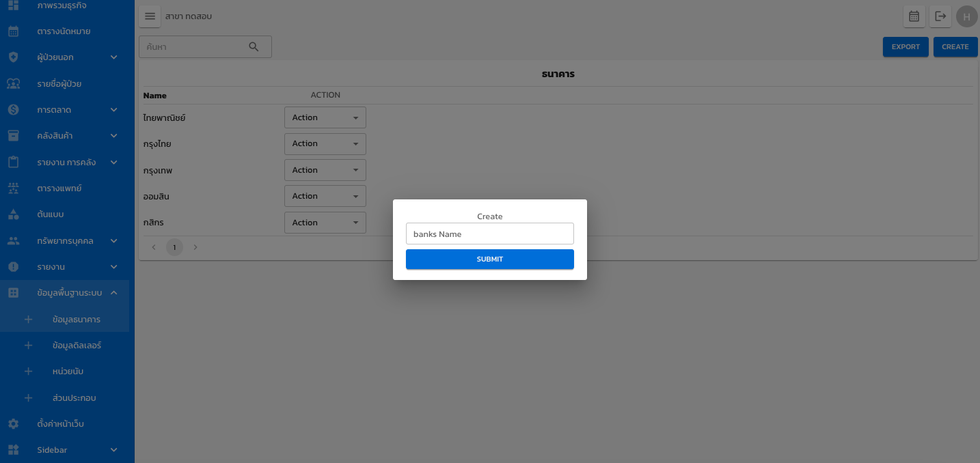Click plus icon beside ข้อมูลดิลเลอร์

coord(28,346)
